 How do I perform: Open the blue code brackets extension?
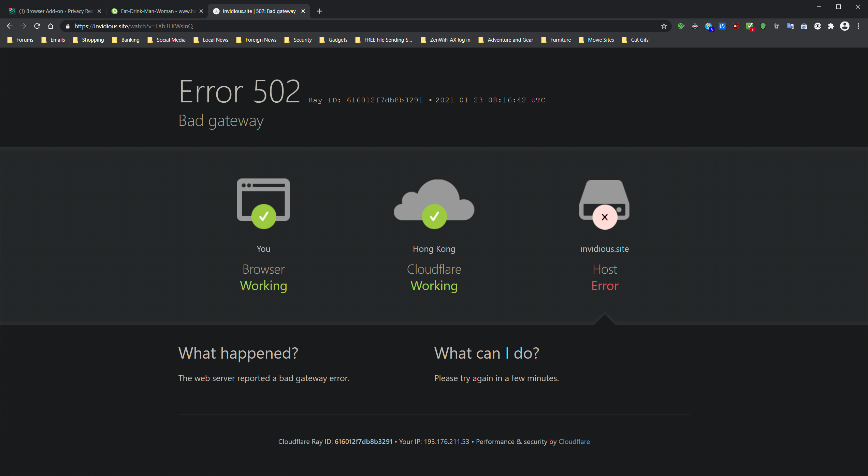[x=722, y=26]
